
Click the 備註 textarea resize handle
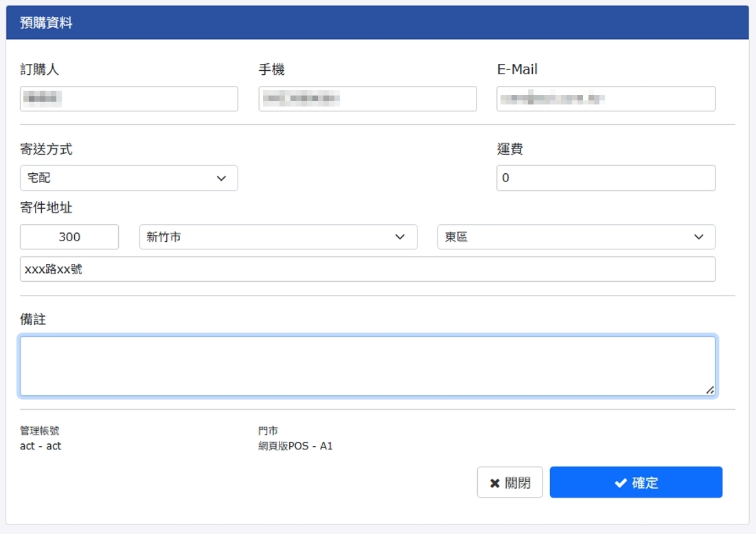(709, 390)
